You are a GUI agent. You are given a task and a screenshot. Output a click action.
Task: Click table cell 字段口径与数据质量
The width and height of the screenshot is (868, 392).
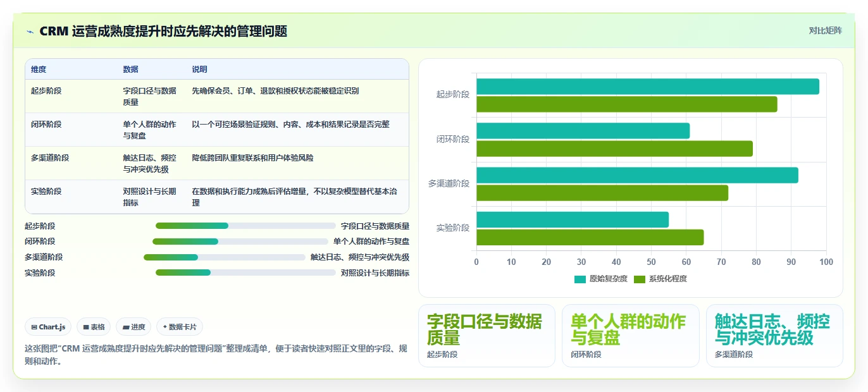point(150,96)
